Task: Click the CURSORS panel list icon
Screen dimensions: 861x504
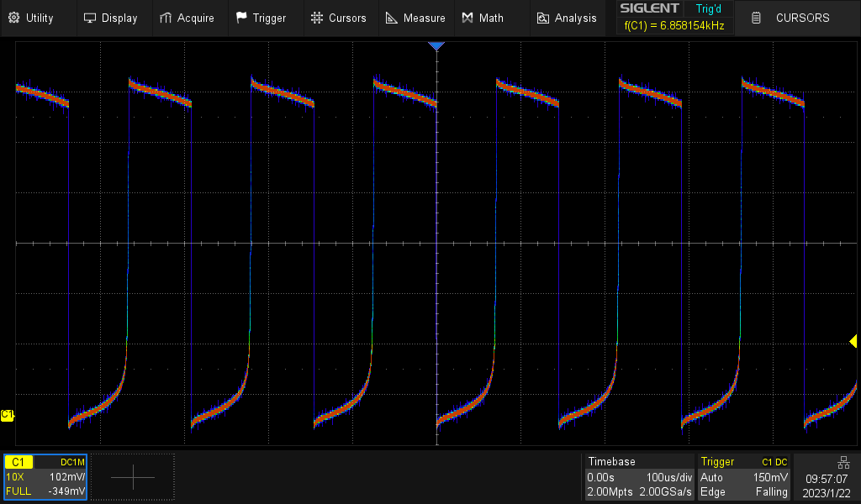Action: point(757,18)
